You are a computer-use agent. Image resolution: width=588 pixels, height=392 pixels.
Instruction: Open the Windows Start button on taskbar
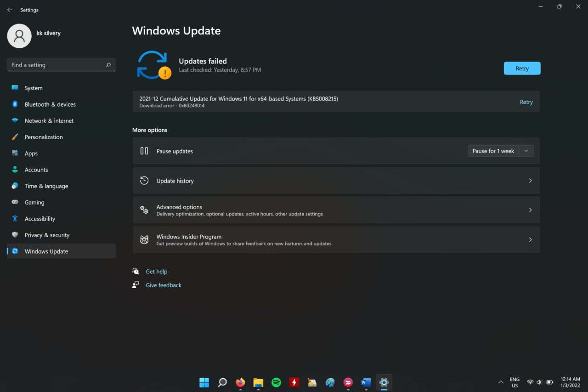tap(204, 382)
